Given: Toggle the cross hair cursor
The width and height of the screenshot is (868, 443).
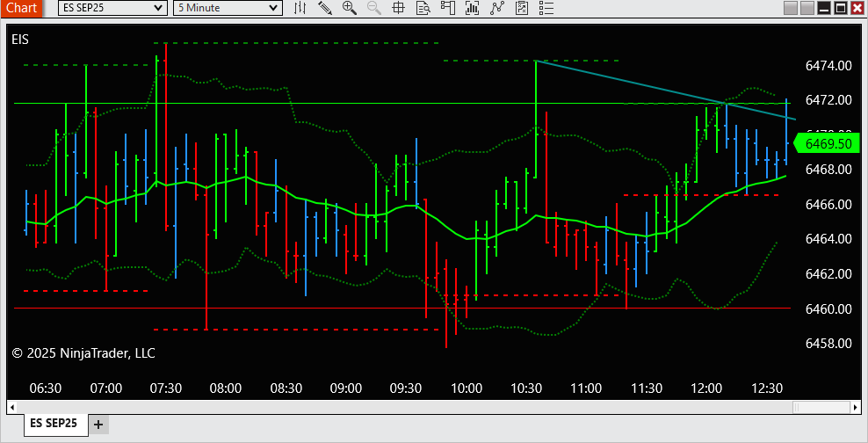Looking at the screenshot, I should [399, 8].
